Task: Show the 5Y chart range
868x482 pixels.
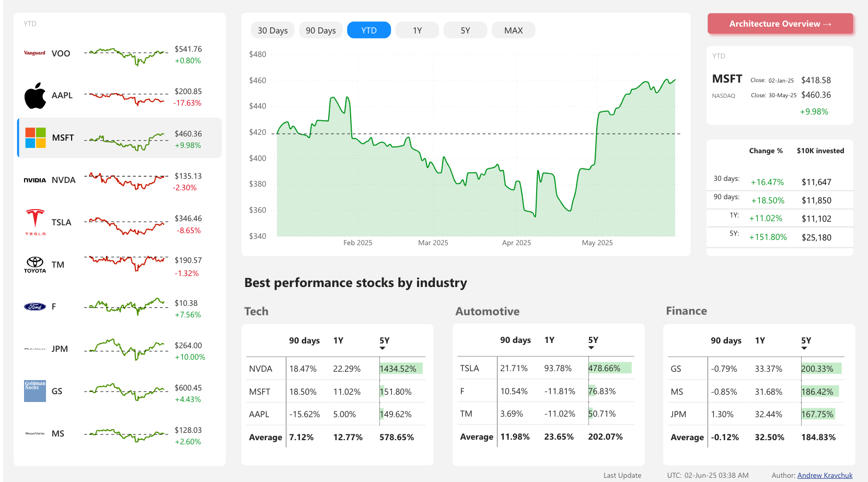Action: tap(465, 30)
